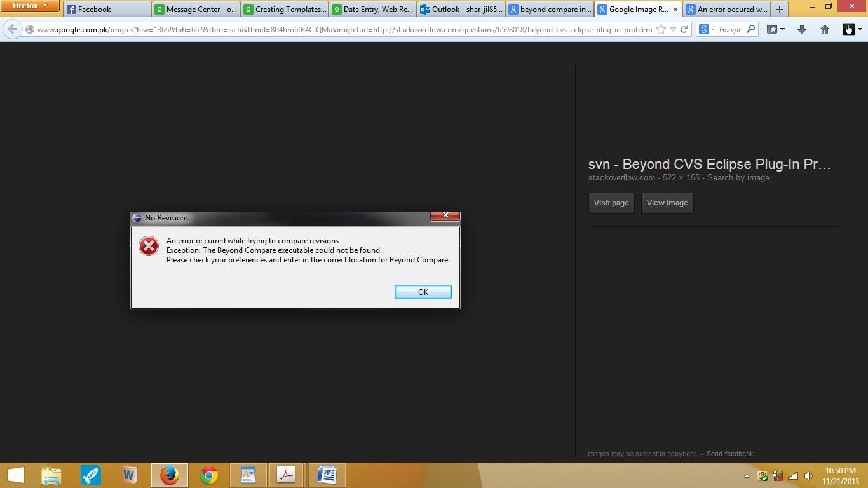Click the Google search input box

point(731,29)
